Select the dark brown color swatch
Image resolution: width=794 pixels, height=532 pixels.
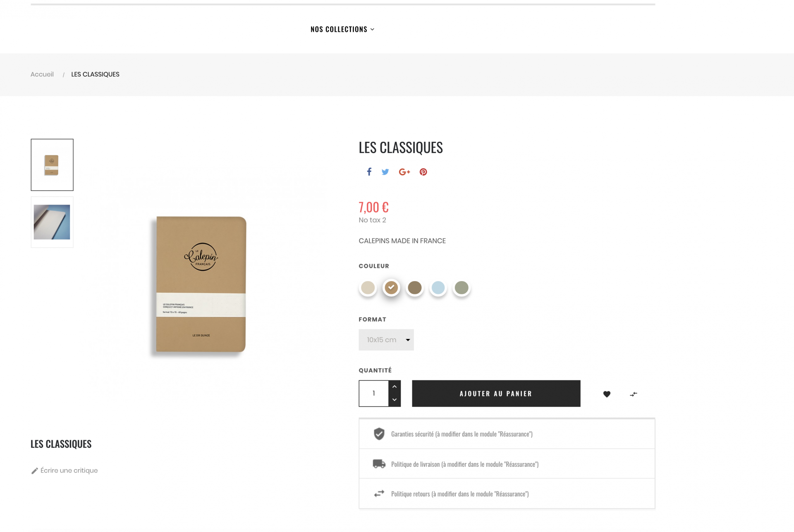[414, 288]
